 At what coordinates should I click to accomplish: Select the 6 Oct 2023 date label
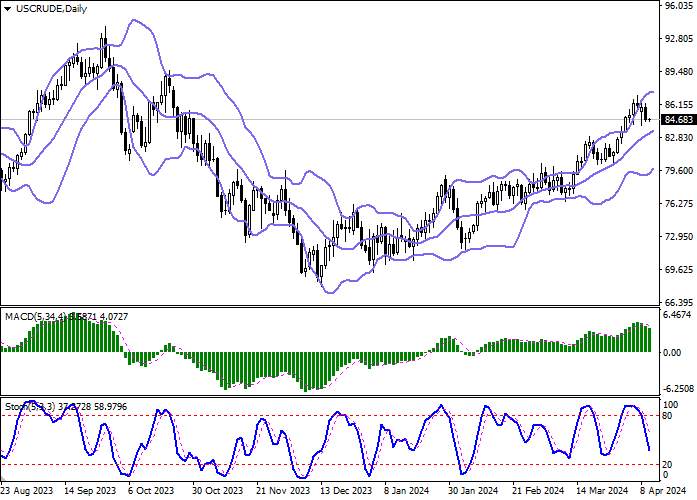point(152,491)
